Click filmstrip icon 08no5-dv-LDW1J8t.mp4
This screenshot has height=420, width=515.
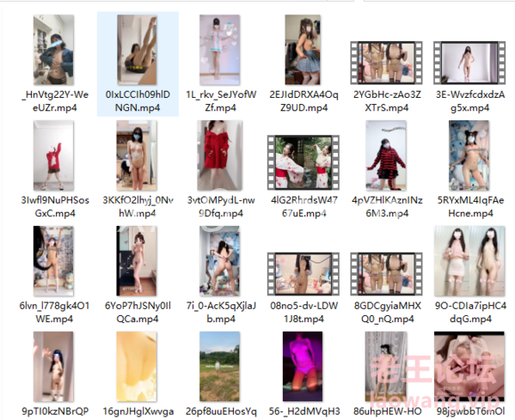(303, 274)
